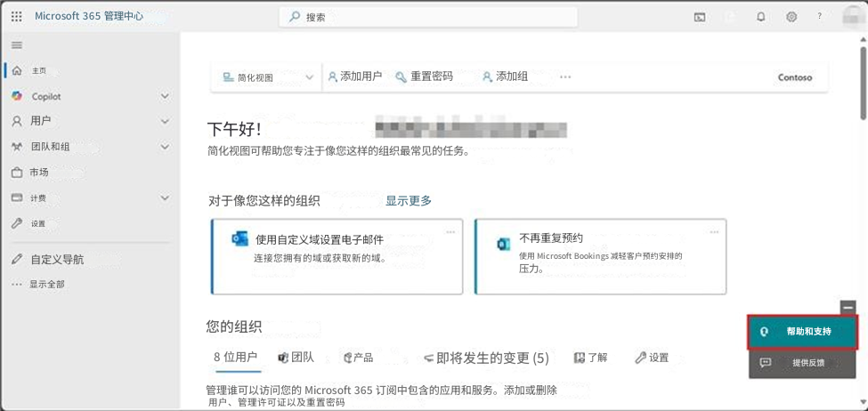Click the 对于像您这样的组织 heading
The image size is (868, 411).
tap(264, 201)
